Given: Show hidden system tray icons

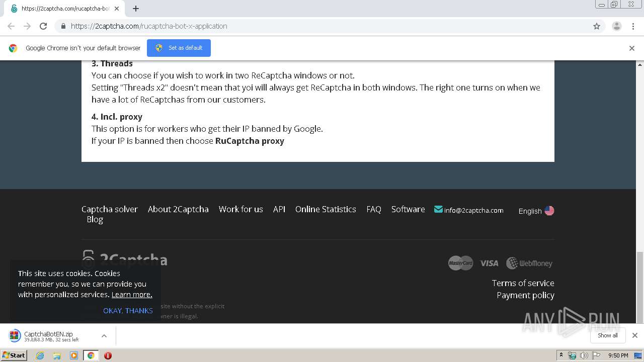Looking at the screenshot, I should pyautogui.click(x=561, y=355).
